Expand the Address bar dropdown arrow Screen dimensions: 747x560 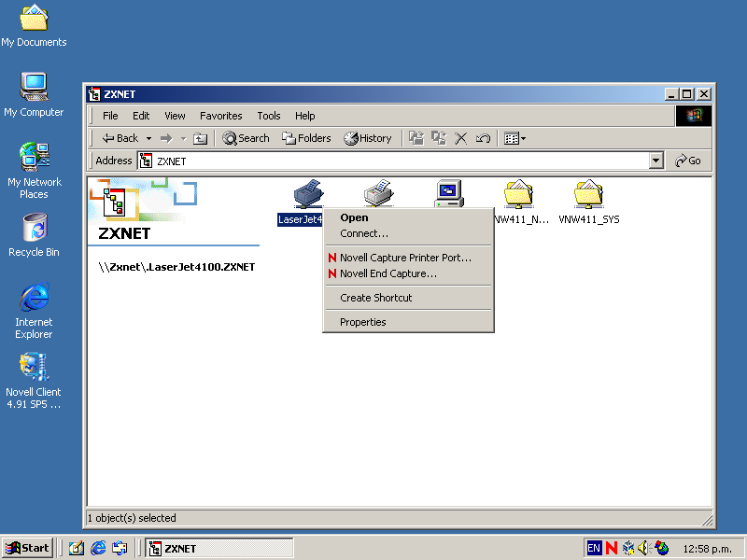pos(656,161)
